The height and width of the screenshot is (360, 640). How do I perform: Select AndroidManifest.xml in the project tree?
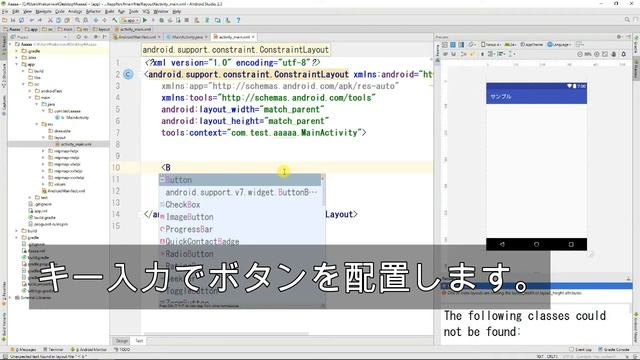pos(63,191)
